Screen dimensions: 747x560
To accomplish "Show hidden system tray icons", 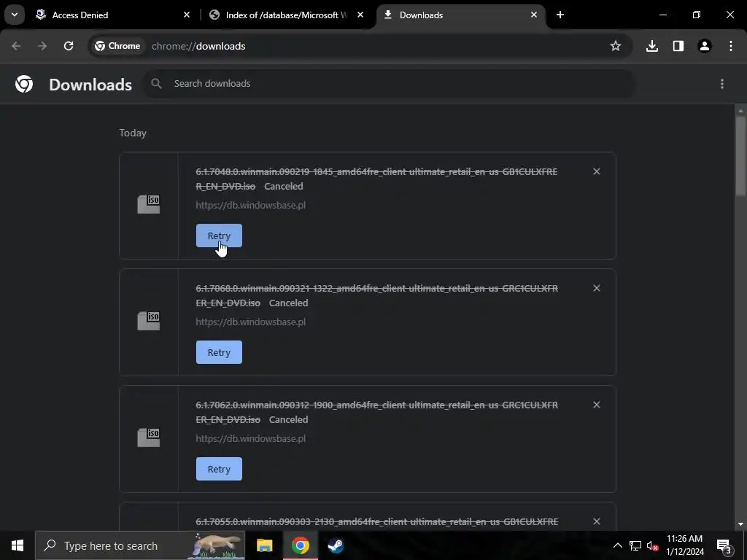I will pyautogui.click(x=617, y=545).
